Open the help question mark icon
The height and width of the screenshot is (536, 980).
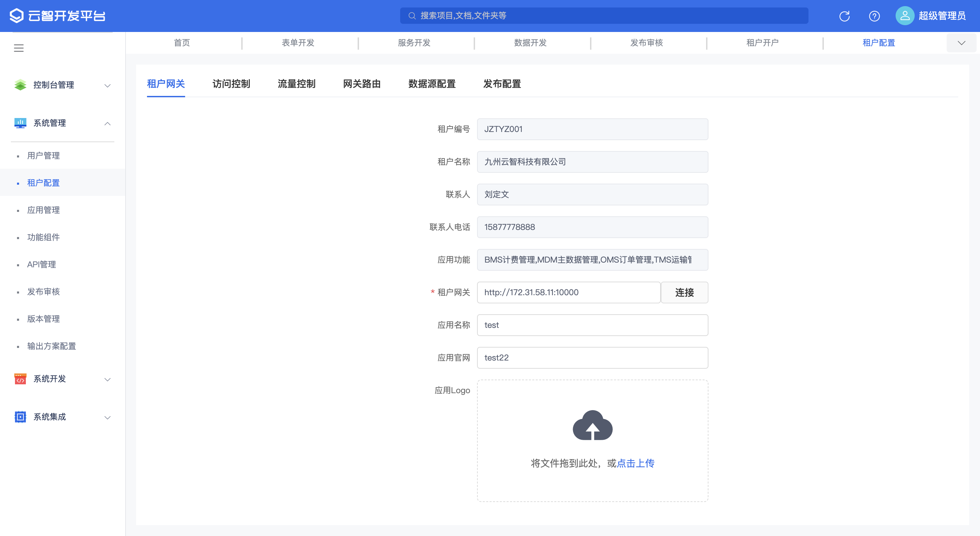pos(874,16)
